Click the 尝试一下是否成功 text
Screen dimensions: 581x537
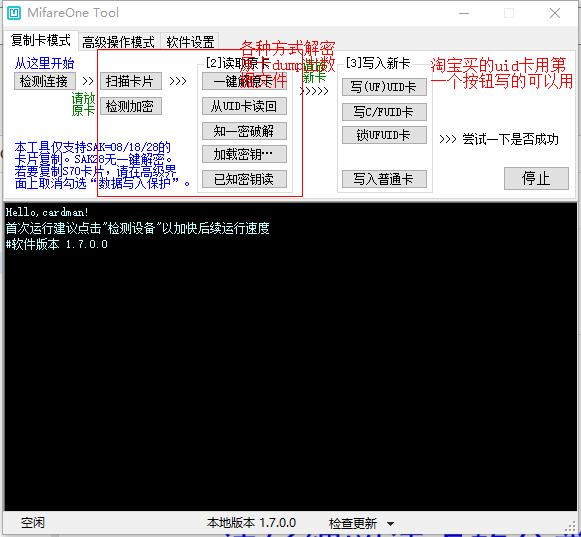(x=510, y=139)
